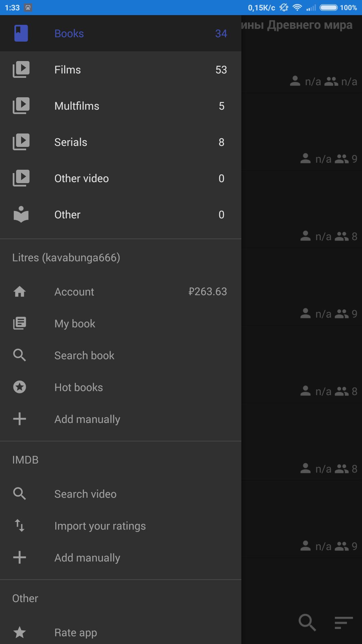Tap the Search video option
This screenshot has height=644, width=362.
pyautogui.click(x=85, y=494)
